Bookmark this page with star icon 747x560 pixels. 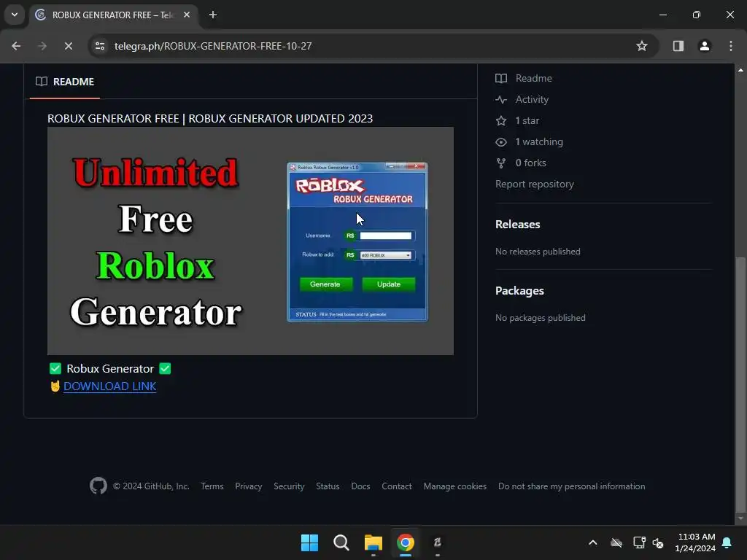[x=642, y=46]
